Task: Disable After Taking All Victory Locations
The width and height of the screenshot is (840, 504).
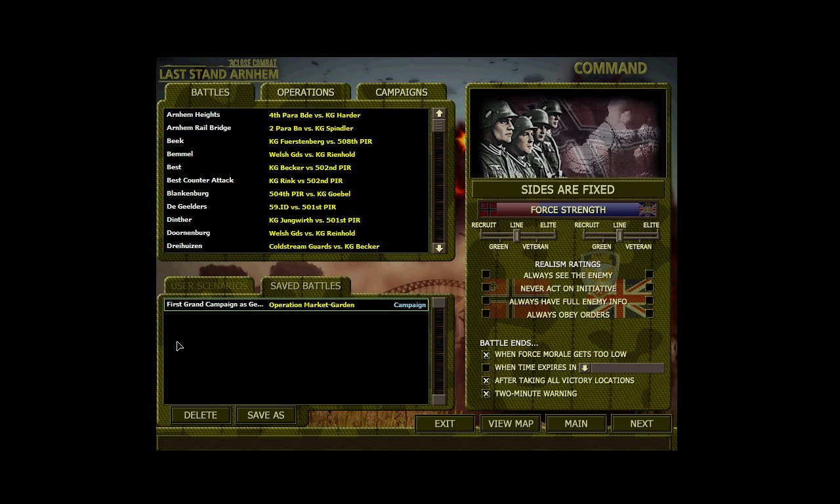Action: pos(486,381)
